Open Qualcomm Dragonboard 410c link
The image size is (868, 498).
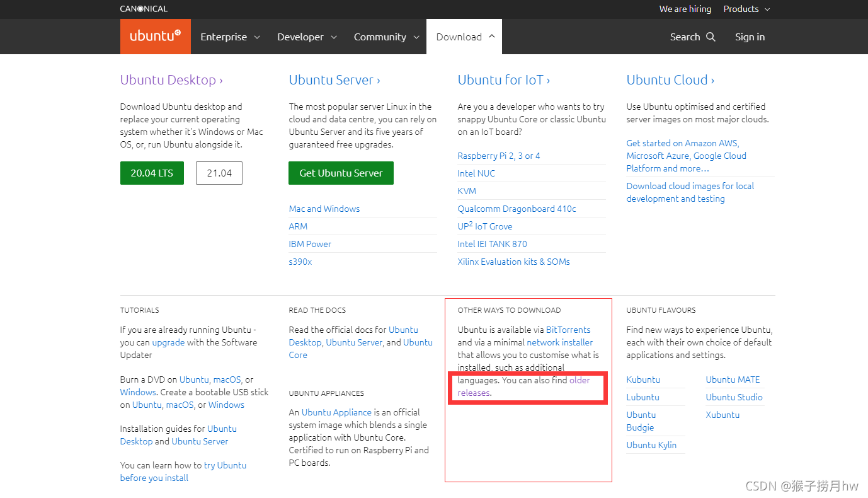[x=517, y=209]
